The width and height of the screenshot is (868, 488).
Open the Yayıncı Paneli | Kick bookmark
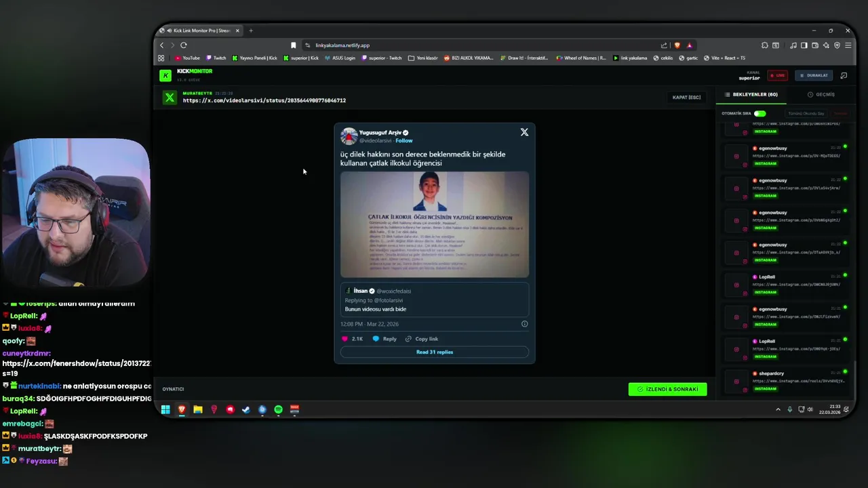tap(255, 58)
